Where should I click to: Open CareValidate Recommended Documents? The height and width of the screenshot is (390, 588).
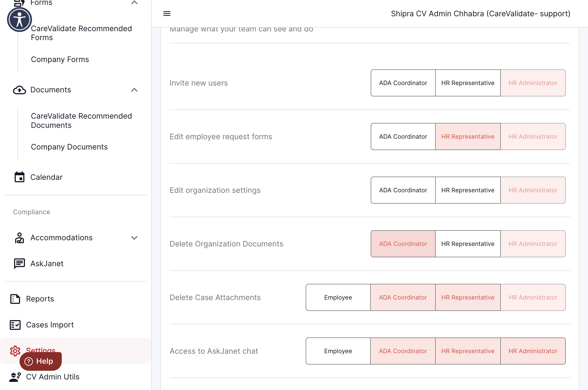[x=81, y=121]
